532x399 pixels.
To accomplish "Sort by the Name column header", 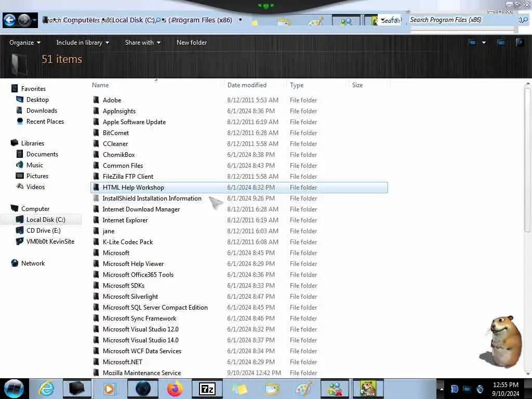I will [x=100, y=85].
